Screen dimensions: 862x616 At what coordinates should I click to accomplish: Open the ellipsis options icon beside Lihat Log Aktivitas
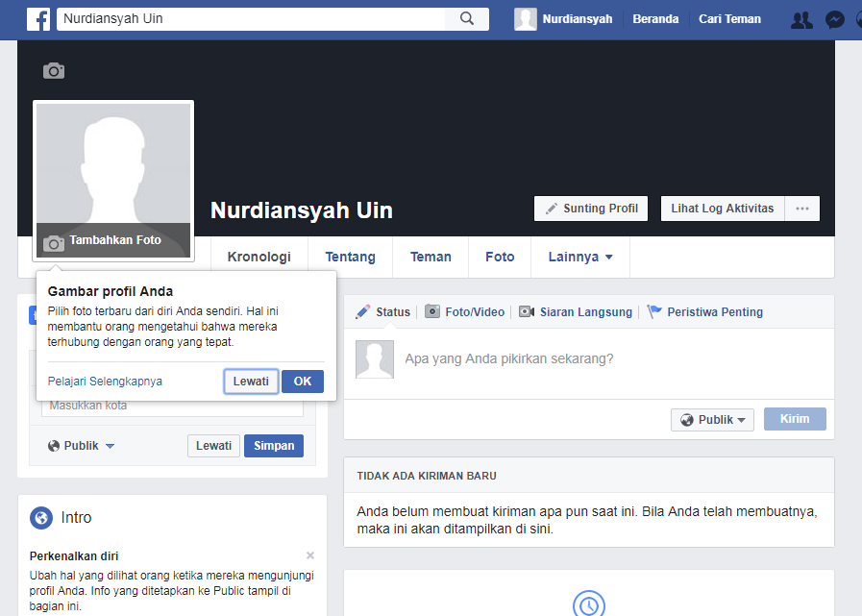[x=802, y=208]
